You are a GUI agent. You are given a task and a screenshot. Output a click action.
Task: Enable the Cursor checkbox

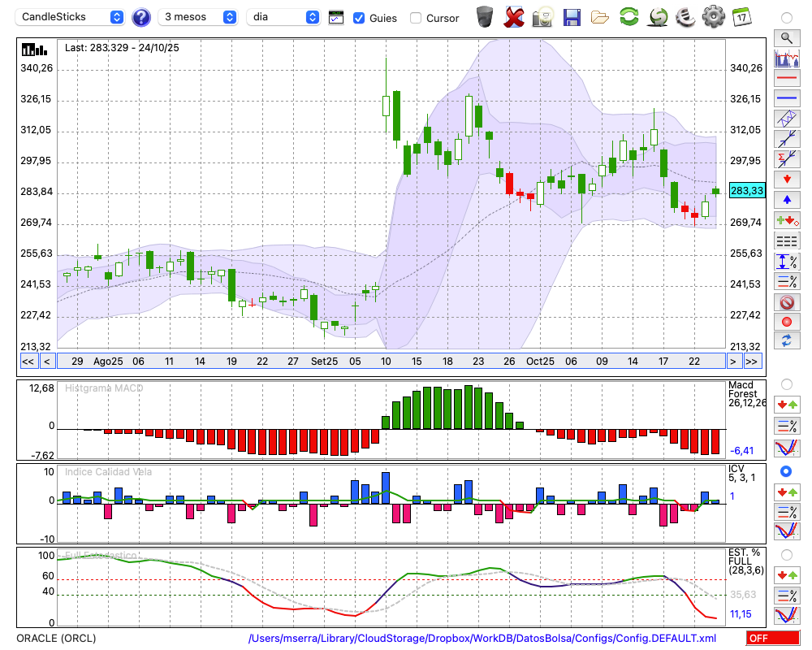tap(416, 18)
